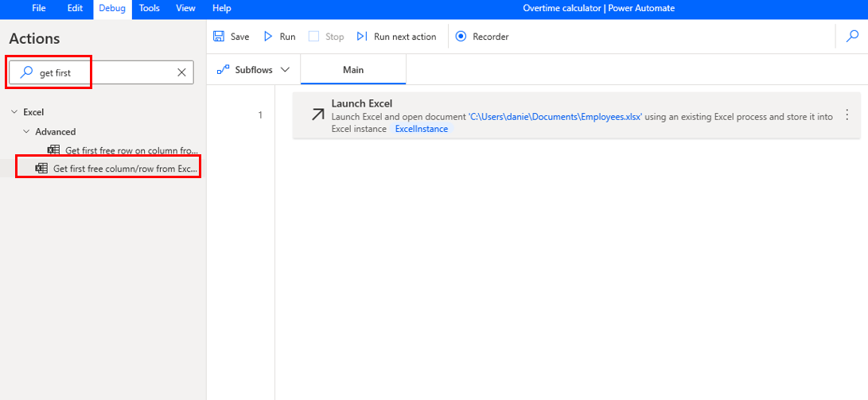Image resolution: width=868 pixels, height=400 pixels.
Task: Select 'Get first free column/row from Excel' action
Action: pos(126,169)
